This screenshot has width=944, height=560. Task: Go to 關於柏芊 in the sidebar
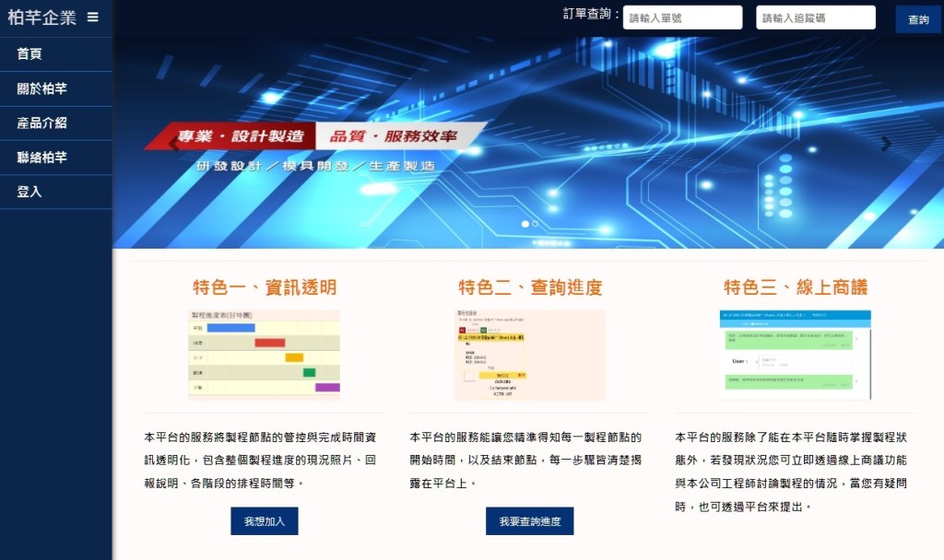point(41,89)
